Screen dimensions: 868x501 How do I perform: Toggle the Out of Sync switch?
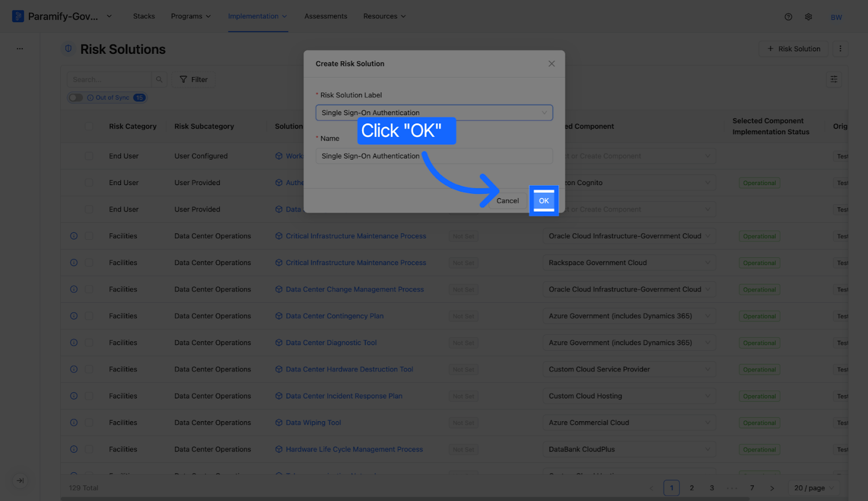click(76, 98)
